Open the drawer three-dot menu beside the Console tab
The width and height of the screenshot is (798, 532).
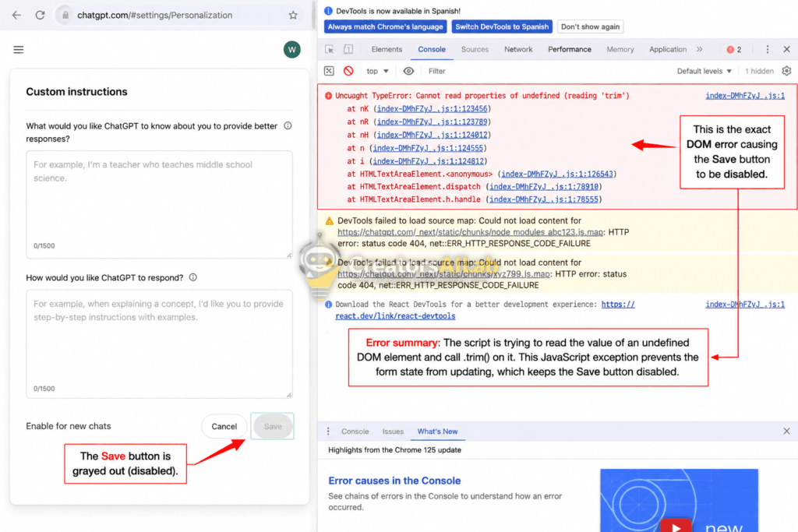coord(328,431)
